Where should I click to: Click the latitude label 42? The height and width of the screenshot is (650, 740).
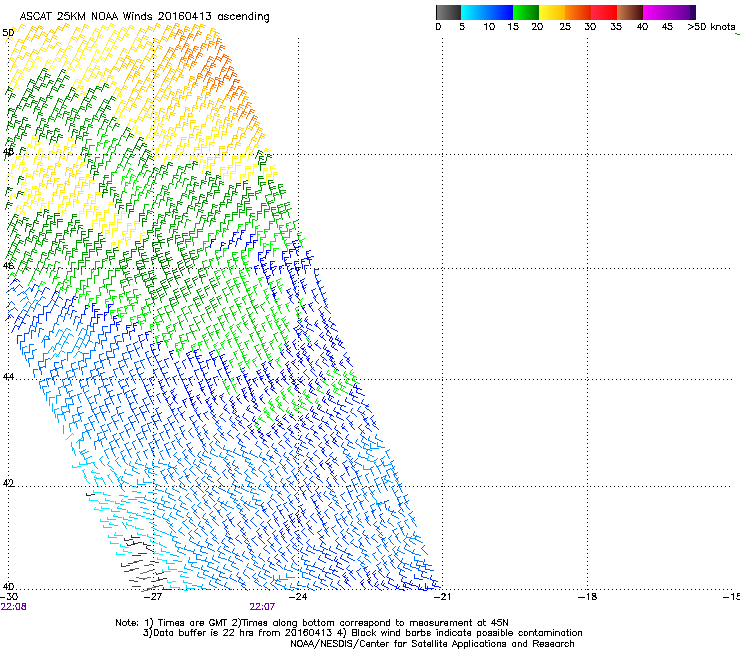(8, 483)
